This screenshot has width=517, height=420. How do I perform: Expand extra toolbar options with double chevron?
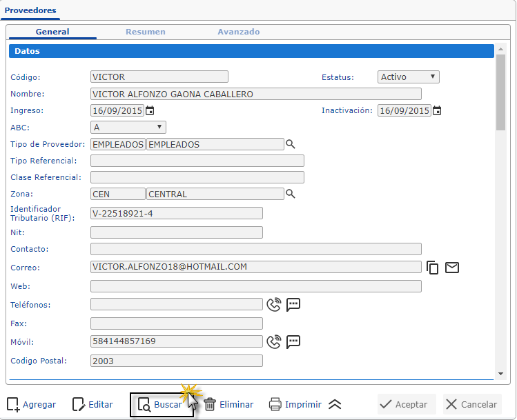click(x=335, y=405)
